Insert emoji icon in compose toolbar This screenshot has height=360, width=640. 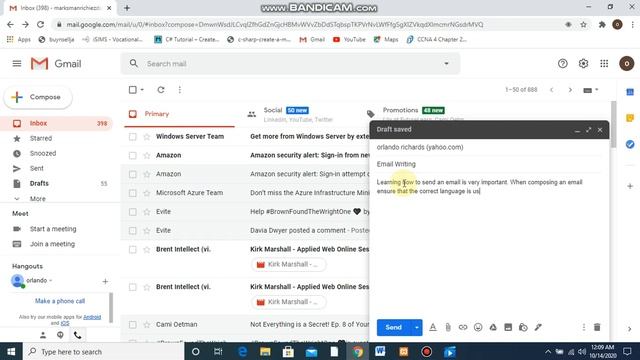(478, 327)
